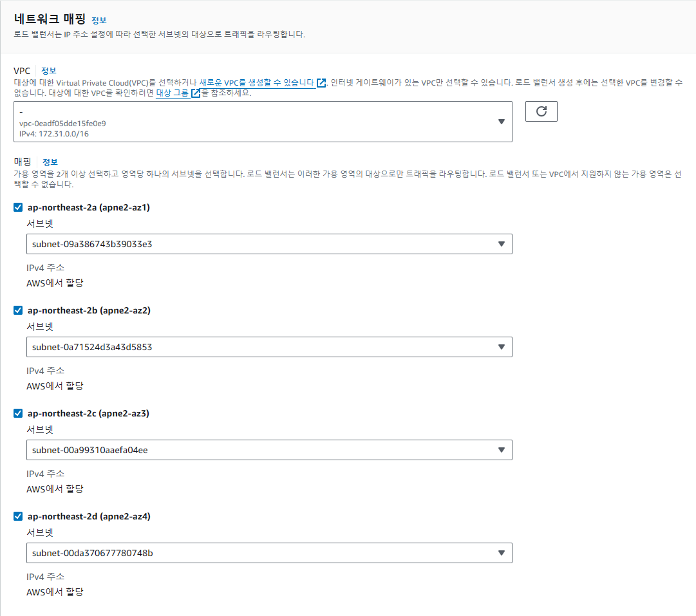This screenshot has width=696, height=616.
Task: Follow the 대상 그룹 link
Action: 172,93
